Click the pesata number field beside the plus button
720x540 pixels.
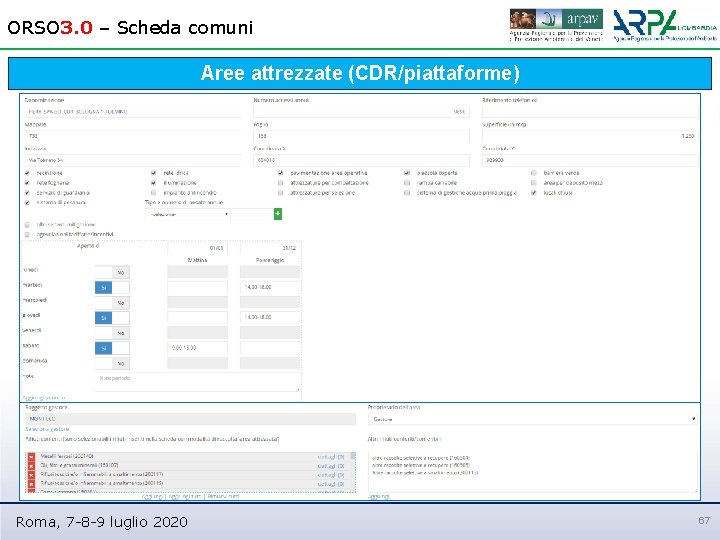[252, 214]
